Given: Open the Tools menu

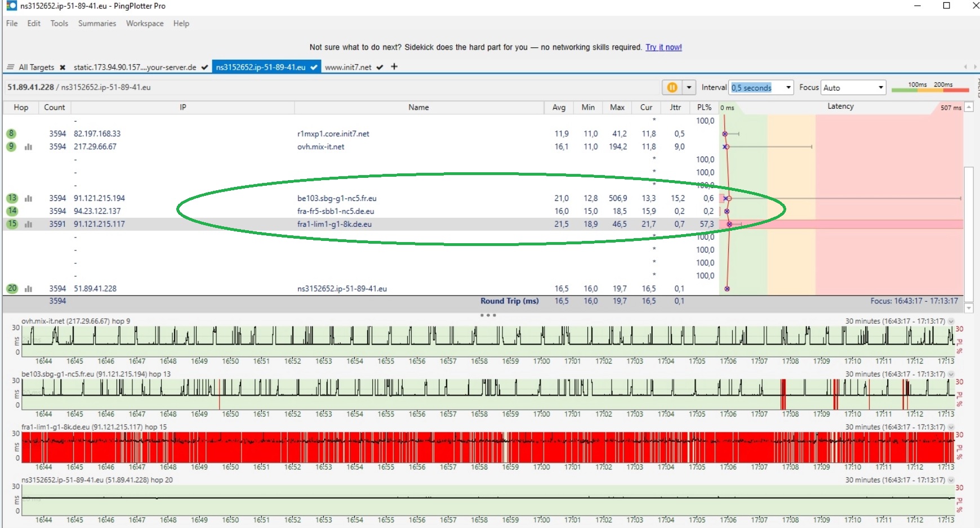Looking at the screenshot, I should click(x=59, y=24).
